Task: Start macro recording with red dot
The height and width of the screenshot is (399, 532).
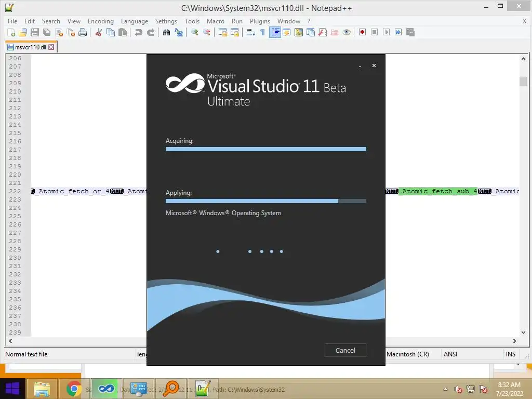Action: (x=362, y=32)
